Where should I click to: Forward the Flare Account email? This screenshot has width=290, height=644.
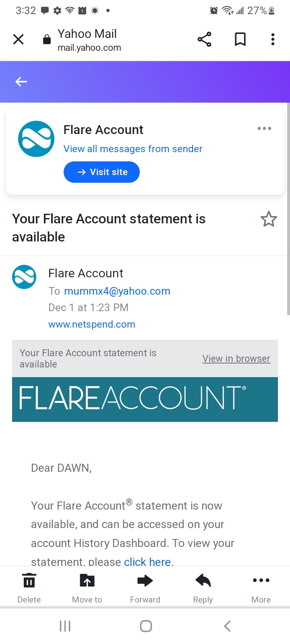point(145,588)
